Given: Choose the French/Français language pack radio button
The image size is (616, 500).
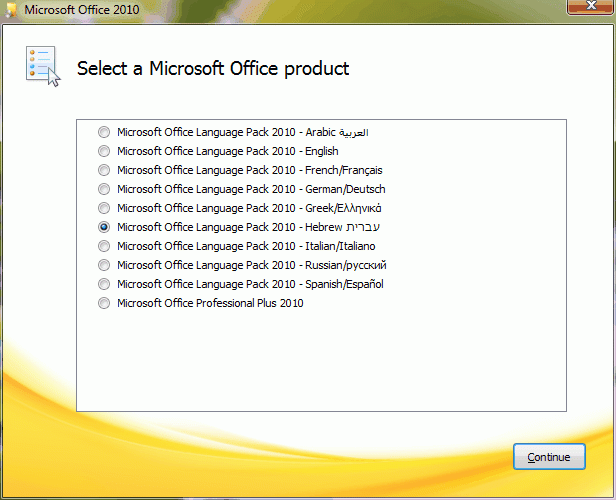Looking at the screenshot, I should 104,170.
